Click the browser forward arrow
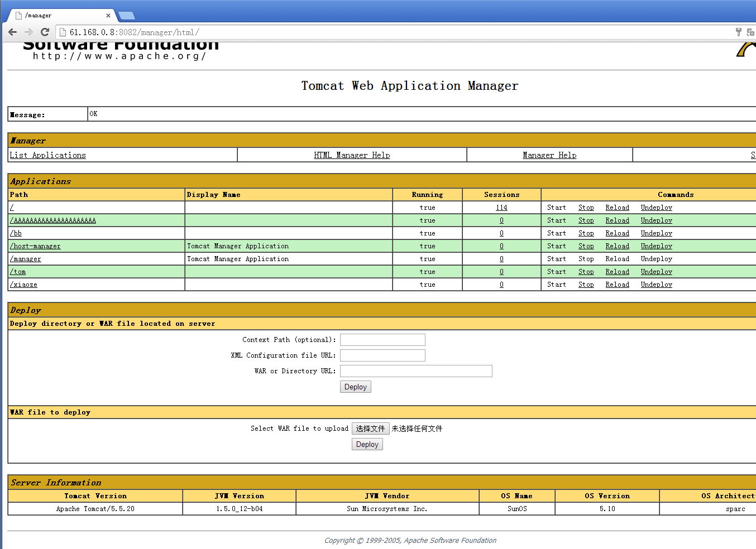 (28, 32)
